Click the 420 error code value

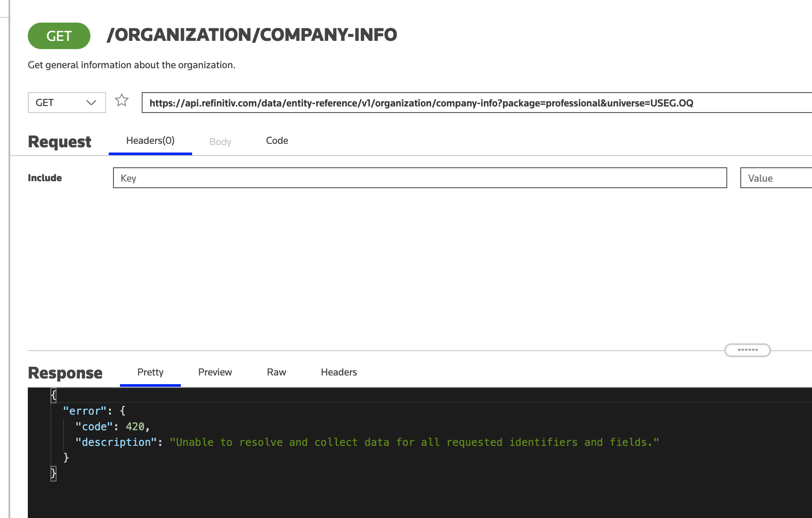point(135,427)
